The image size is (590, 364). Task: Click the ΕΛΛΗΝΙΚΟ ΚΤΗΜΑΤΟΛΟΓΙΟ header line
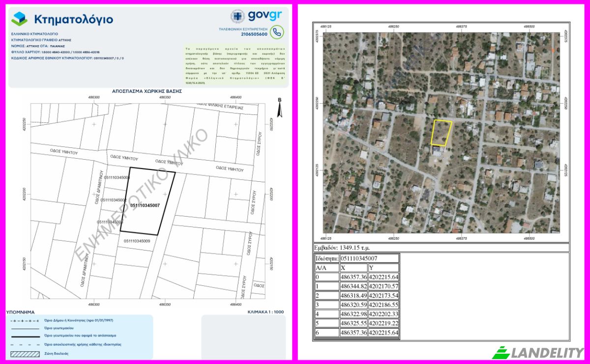coord(35,34)
